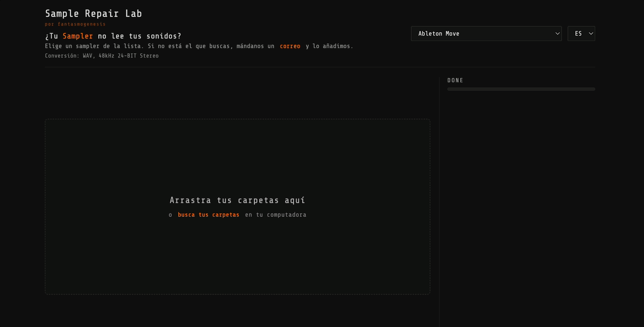Click the orange 'correo' link
Viewport: 644px width, 327px height.
290,46
